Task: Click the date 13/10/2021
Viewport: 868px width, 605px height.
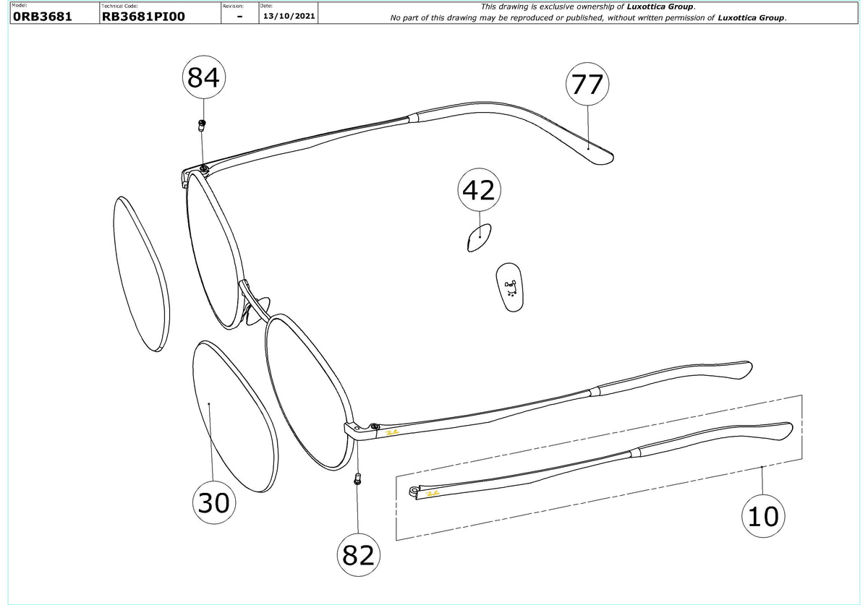Action: tap(289, 17)
